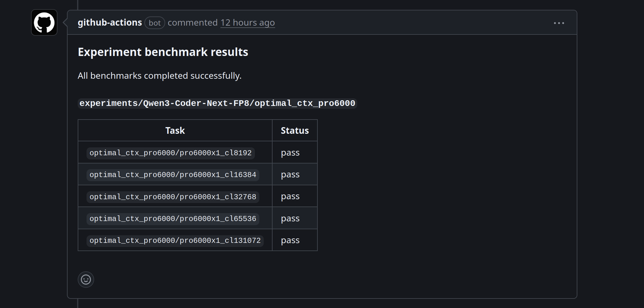
Task: Click the three-dots icon to copy comment link
Action: (x=559, y=22)
